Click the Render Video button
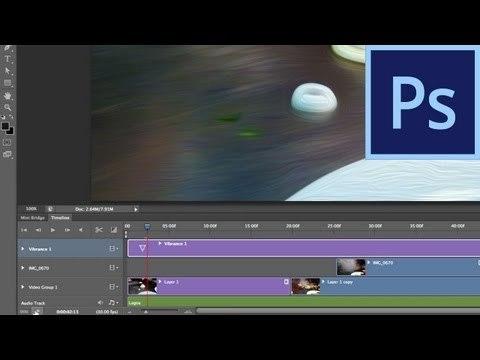480x360 pixels. [37, 312]
